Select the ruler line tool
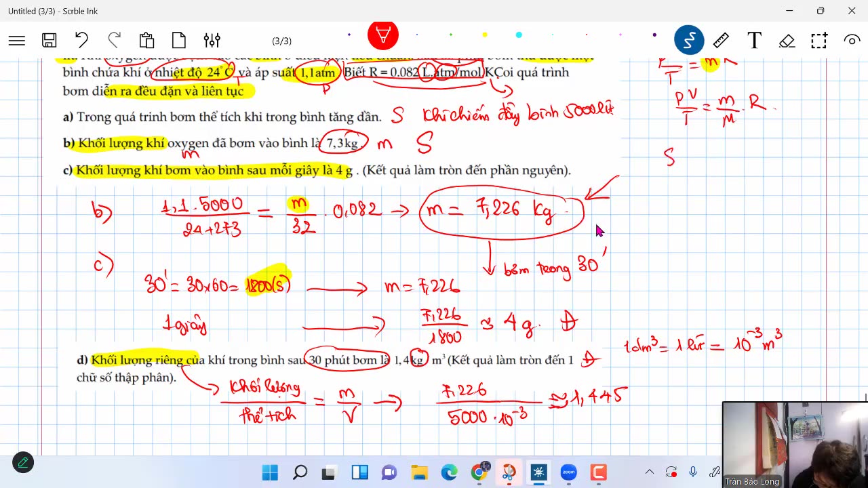This screenshot has height=488, width=868. [x=722, y=41]
